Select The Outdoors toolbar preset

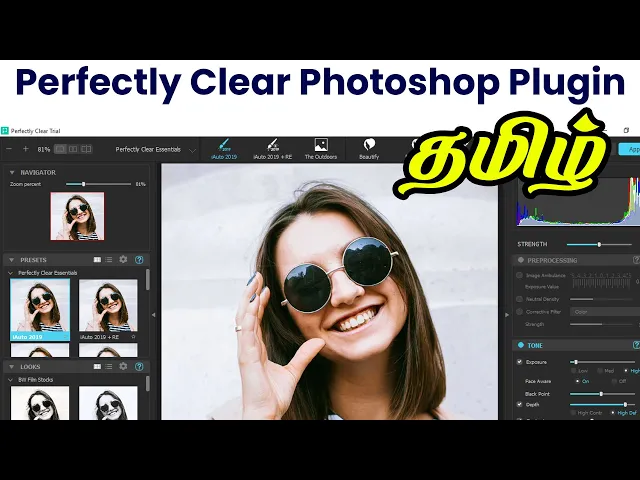coord(321,149)
